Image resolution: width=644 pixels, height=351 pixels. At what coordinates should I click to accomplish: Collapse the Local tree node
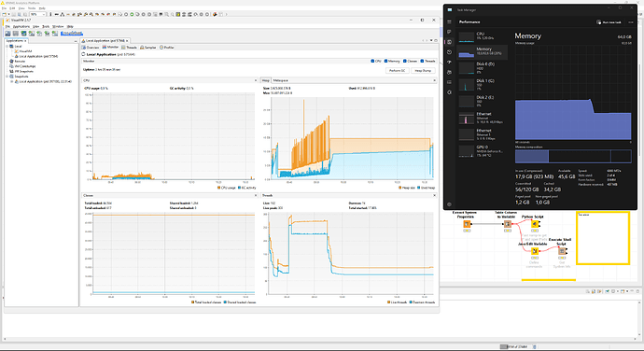coord(7,46)
